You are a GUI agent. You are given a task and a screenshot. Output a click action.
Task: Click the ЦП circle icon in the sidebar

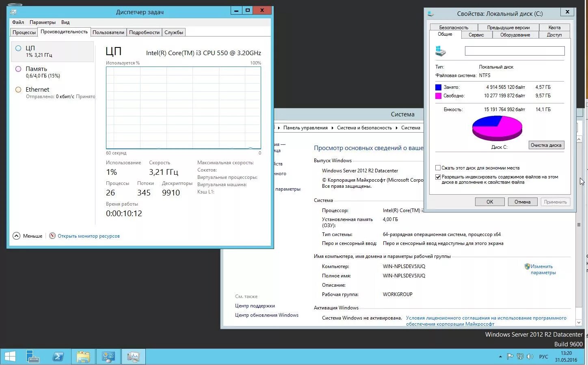point(18,48)
